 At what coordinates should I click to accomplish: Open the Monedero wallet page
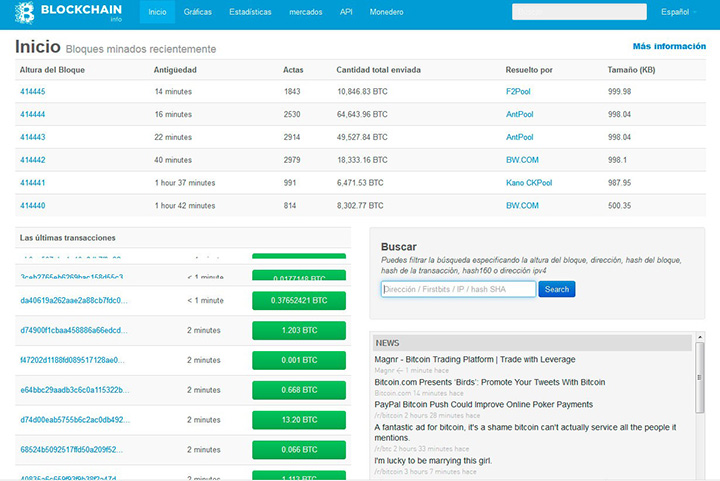[x=385, y=12]
